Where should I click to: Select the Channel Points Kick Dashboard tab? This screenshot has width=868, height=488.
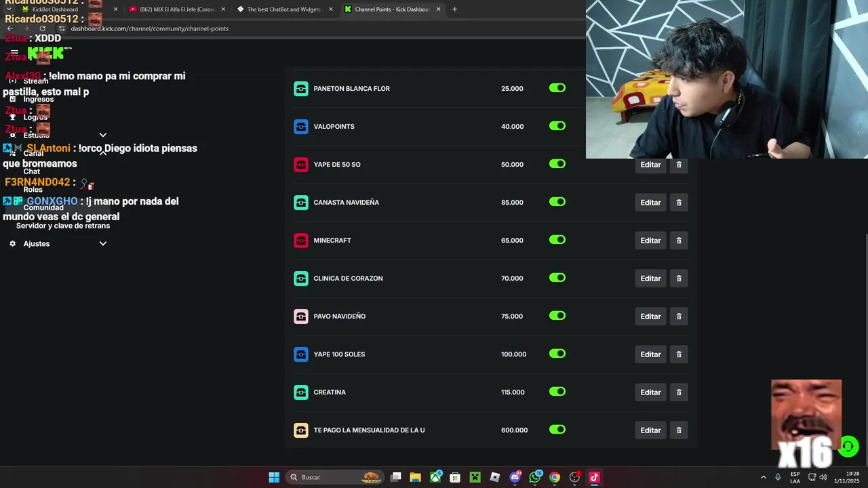click(393, 9)
